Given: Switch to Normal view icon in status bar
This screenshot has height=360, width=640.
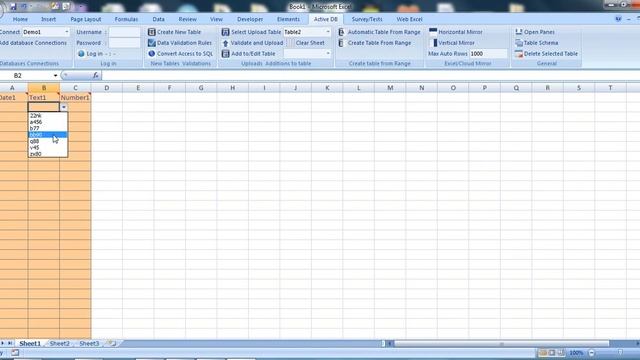Looking at the screenshot, I should pyautogui.click(x=543, y=353).
